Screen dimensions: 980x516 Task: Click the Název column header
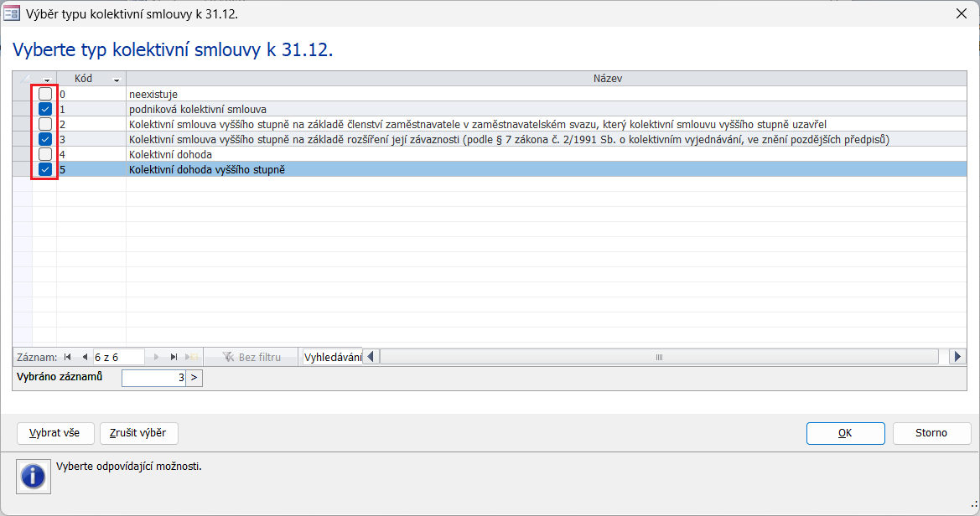click(547, 79)
